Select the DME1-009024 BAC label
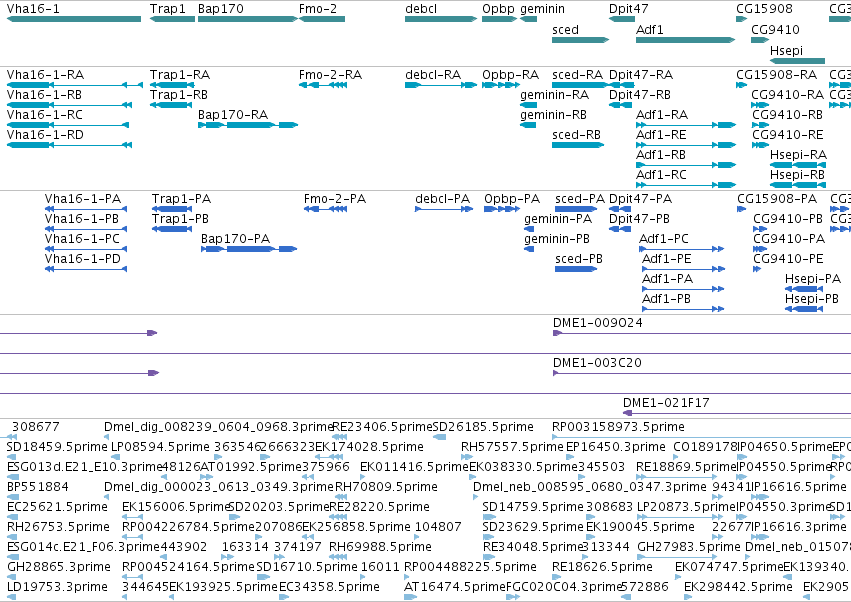The image size is (851, 602). pos(597,322)
